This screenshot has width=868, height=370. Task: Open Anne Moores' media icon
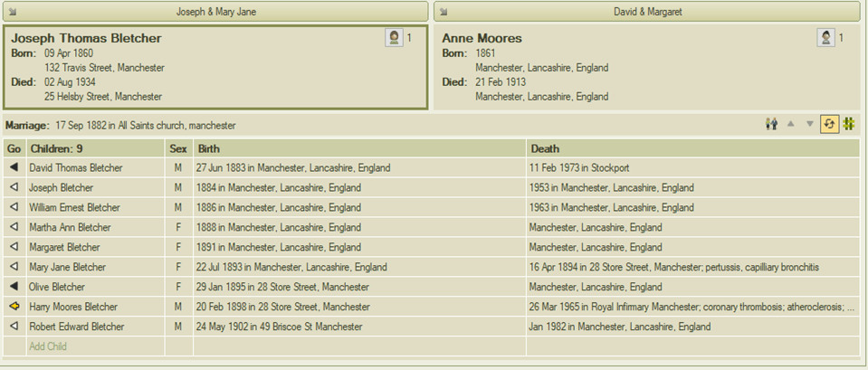(825, 38)
